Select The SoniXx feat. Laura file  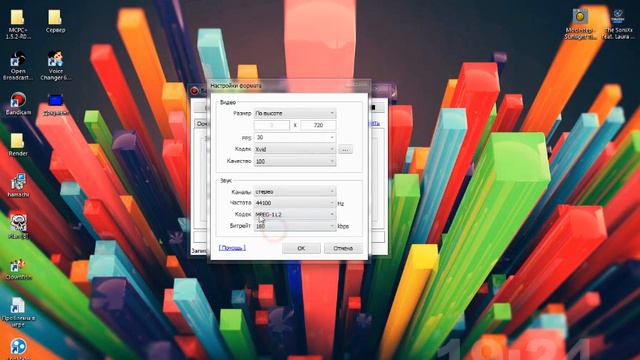click(618, 24)
